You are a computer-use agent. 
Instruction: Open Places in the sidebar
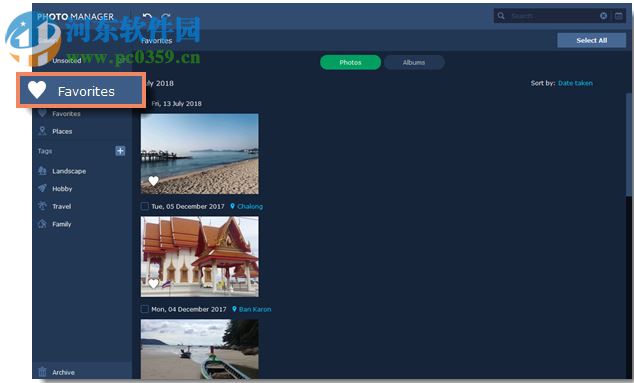point(62,131)
